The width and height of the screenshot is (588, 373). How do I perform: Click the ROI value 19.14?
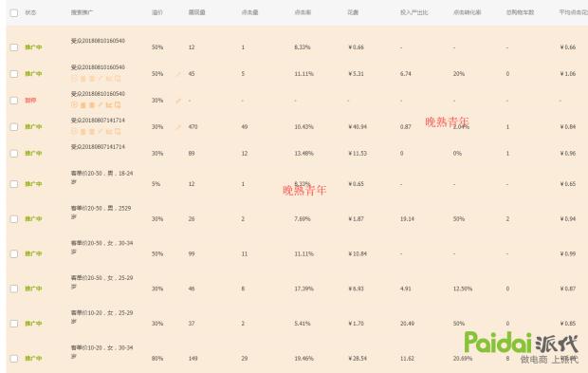coord(407,219)
